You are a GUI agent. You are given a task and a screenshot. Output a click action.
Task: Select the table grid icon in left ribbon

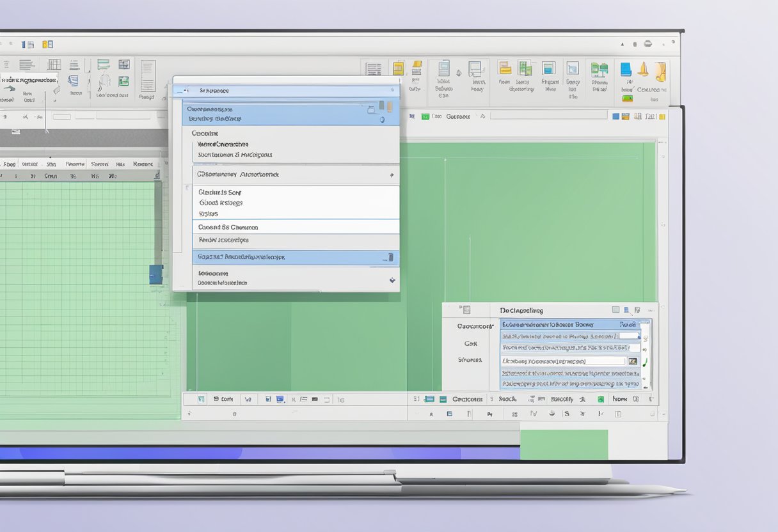[x=54, y=65]
